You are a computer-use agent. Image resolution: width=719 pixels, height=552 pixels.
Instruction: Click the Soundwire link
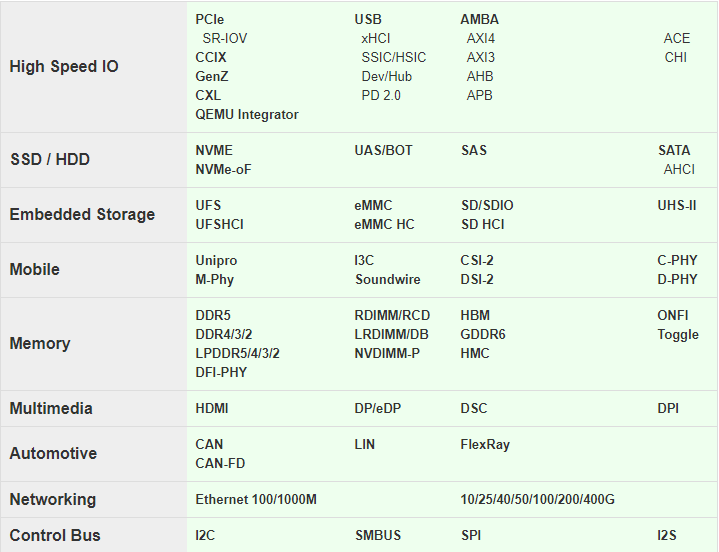(388, 279)
